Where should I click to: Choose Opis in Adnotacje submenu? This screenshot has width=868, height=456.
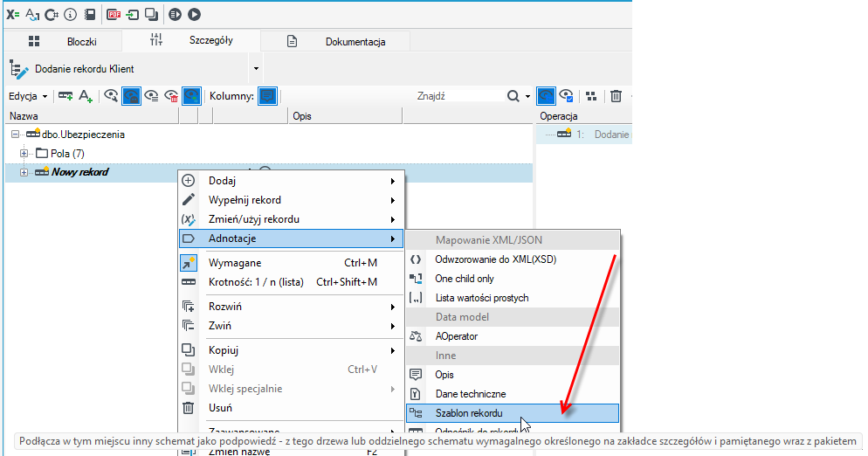click(513, 375)
